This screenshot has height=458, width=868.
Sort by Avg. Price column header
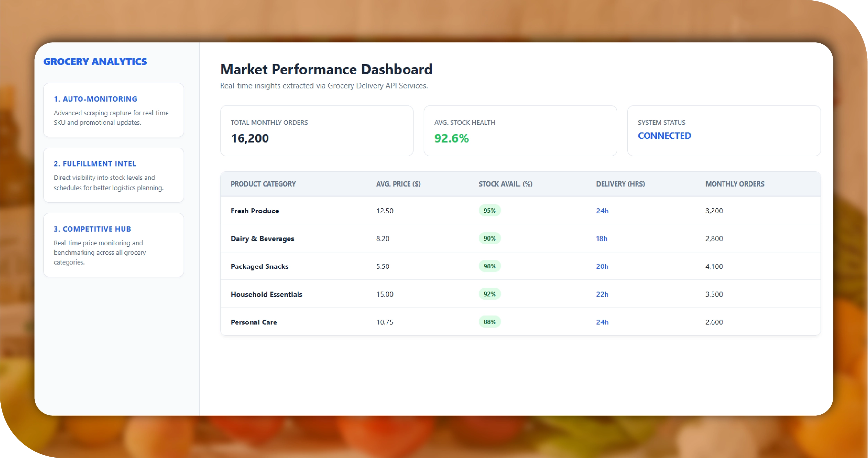[398, 184]
